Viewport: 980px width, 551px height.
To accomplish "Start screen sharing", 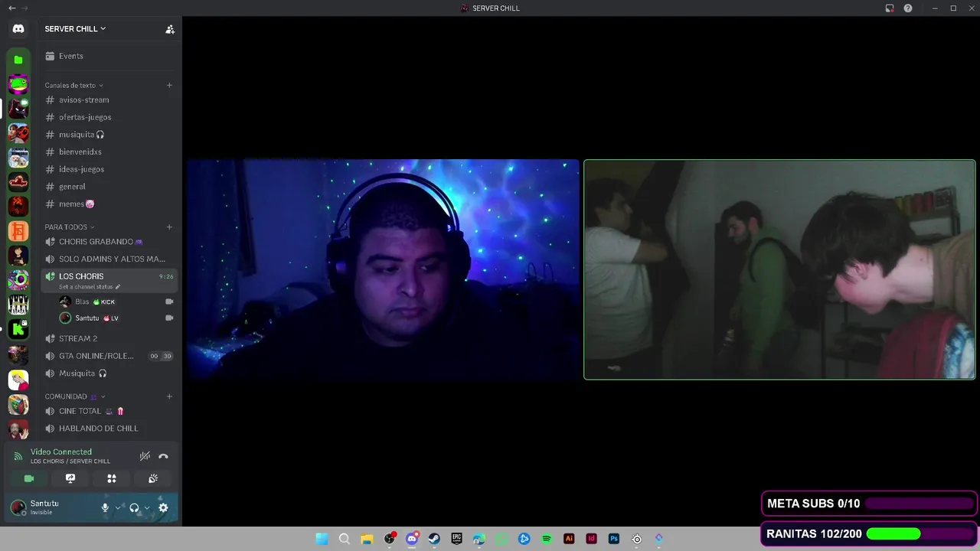I will [70, 478].
